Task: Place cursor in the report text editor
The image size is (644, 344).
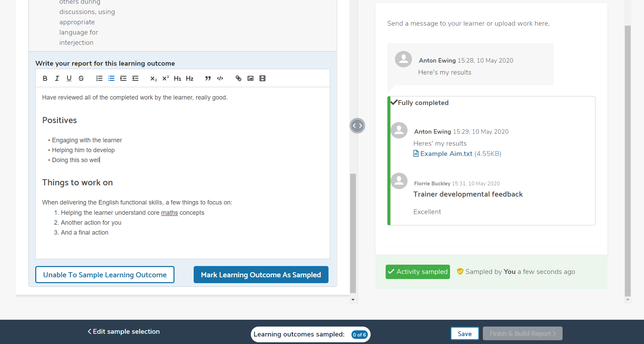Action: (x=183, y=173)
